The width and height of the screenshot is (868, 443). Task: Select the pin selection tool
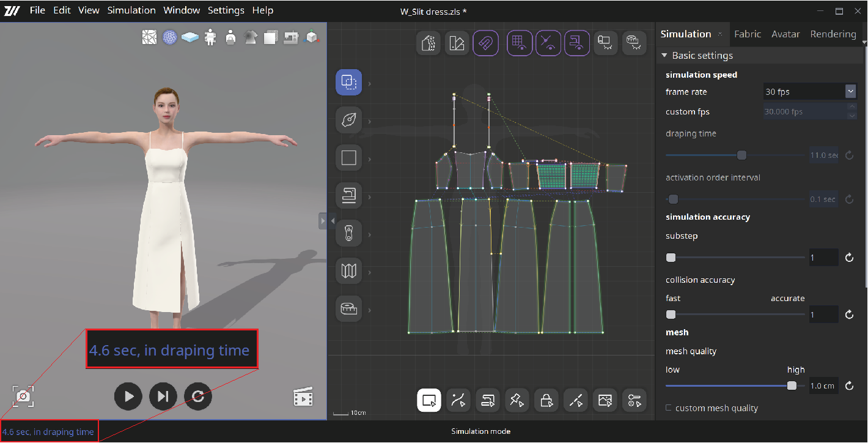(517, 400)
